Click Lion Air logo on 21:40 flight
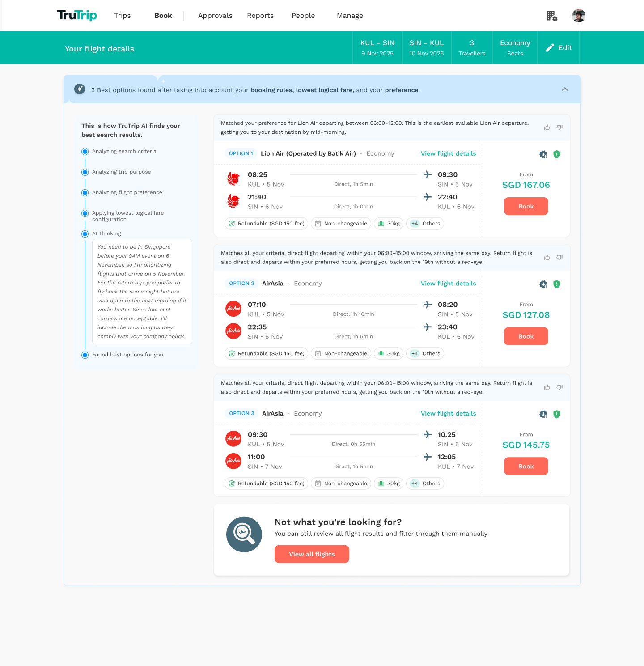 (233, 201)
